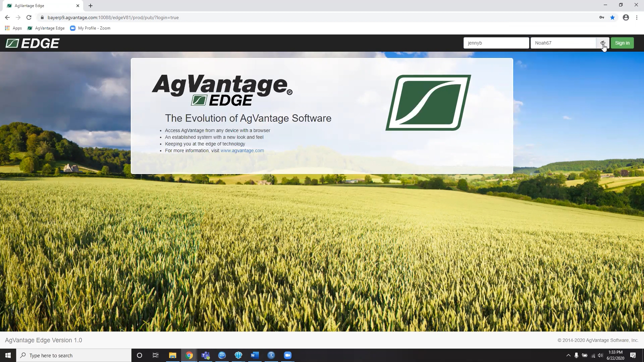Open the network tray icon
The height and width of the screenshot is (362, 644).
point(593,356)
